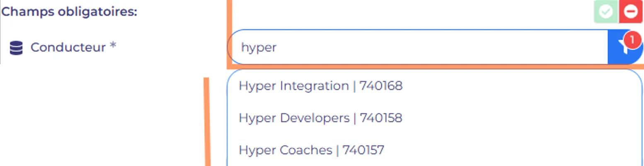Screen dimensions: 644x166
Task: Click code 740168 in the suggestions
Action: tap(381, 86)
